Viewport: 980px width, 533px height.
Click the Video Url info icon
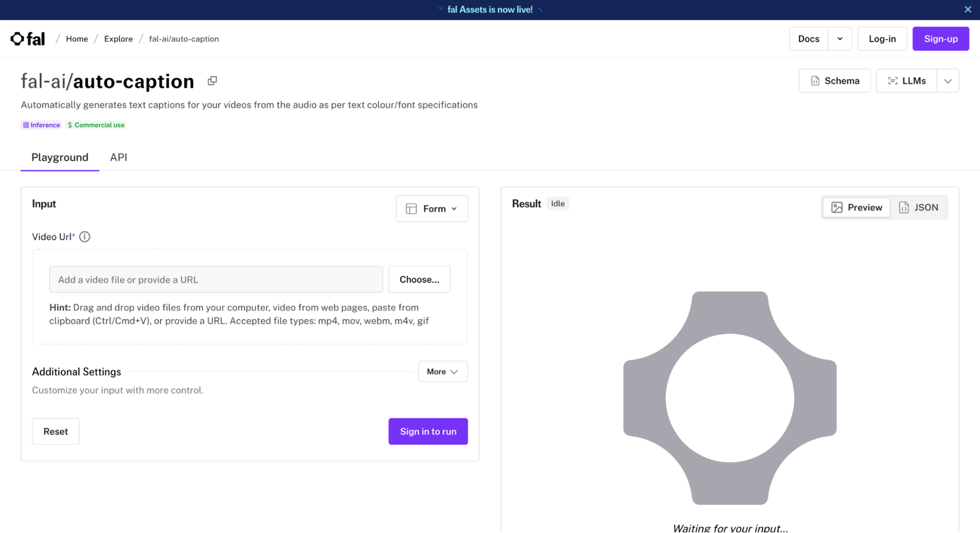85,236
